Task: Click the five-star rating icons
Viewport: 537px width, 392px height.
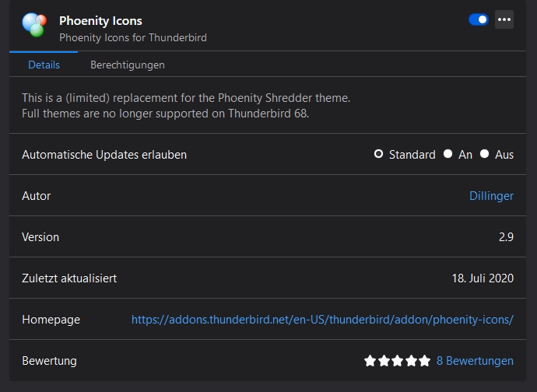Action: pos(397,361)
